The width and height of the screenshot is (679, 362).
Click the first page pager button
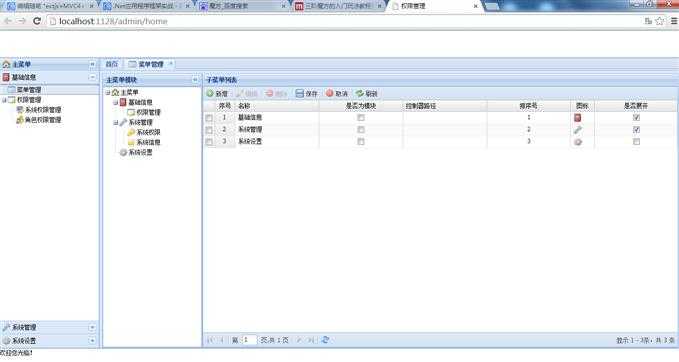point(210,340)
